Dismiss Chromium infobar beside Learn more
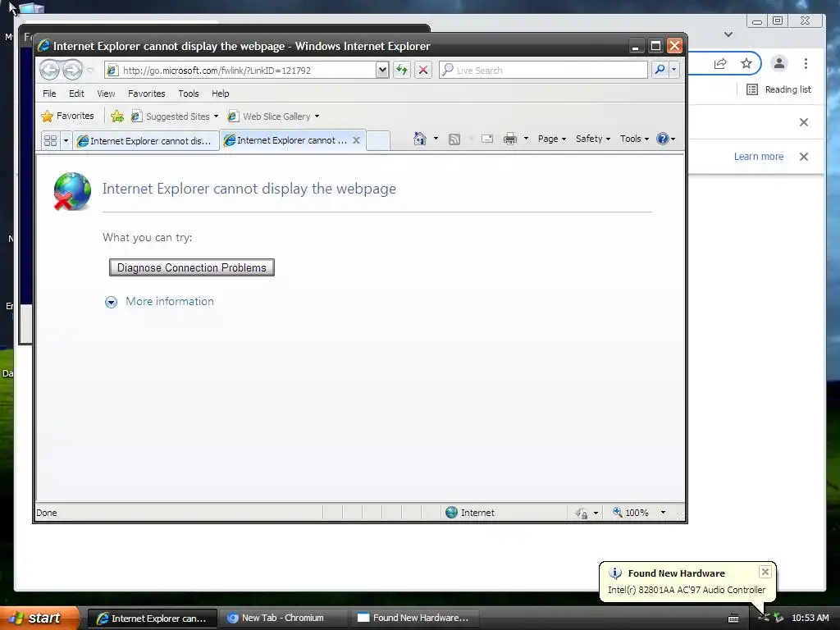The width and height of the screenshot is (840, 630). click(804, 157)
